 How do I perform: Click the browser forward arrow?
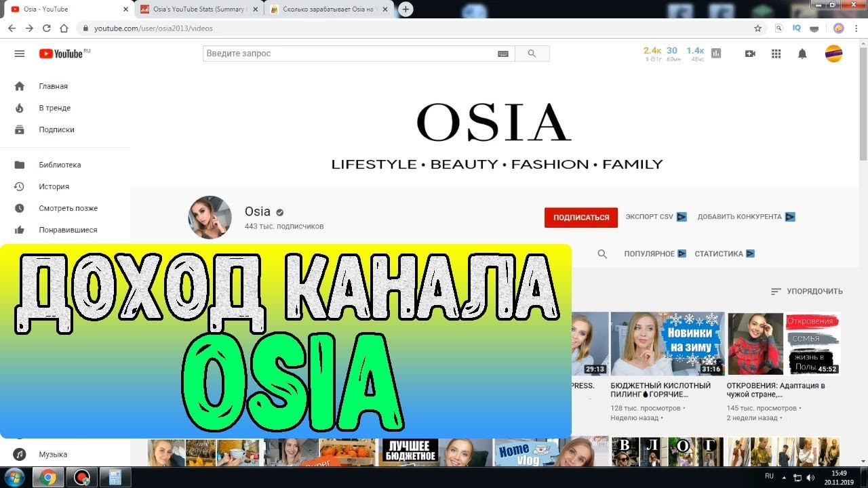[x=29, y=28]
